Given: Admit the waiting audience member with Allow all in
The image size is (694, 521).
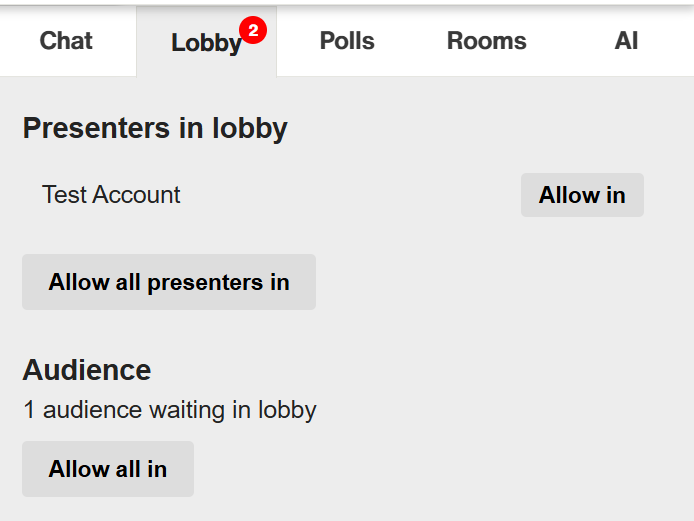Looking at the screenshot, I should pos(108,469).
